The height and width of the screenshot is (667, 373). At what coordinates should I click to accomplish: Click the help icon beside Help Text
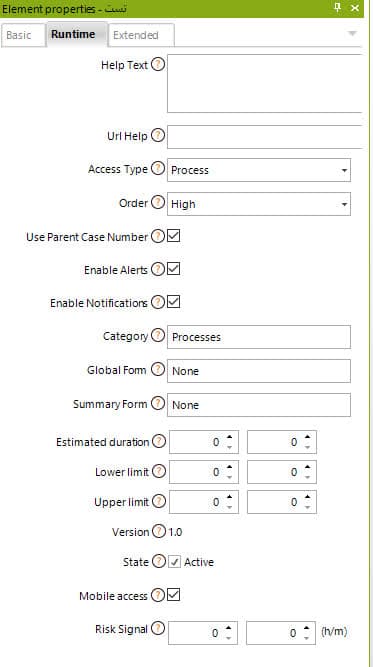[x=158, y=65]
